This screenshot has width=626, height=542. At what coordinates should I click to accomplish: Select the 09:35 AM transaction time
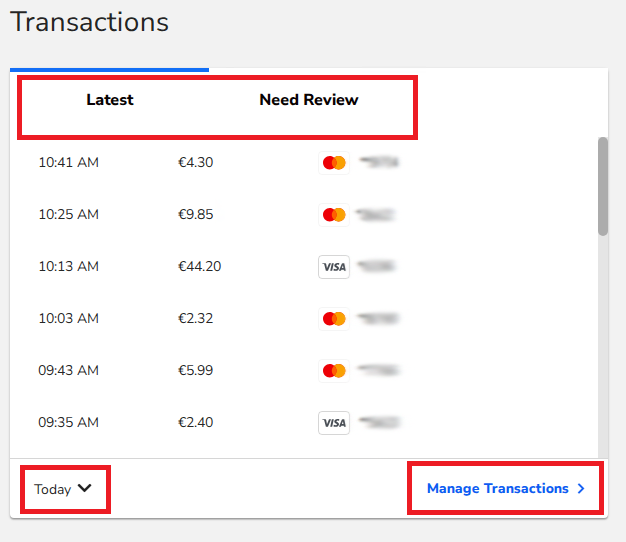pos(69,422)
